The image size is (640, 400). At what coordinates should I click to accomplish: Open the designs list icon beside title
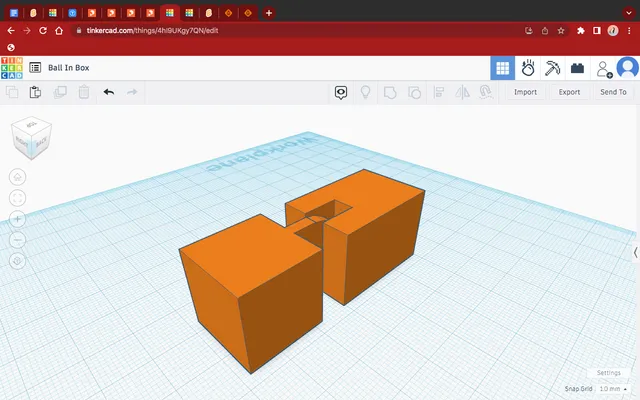pos(35,68)
